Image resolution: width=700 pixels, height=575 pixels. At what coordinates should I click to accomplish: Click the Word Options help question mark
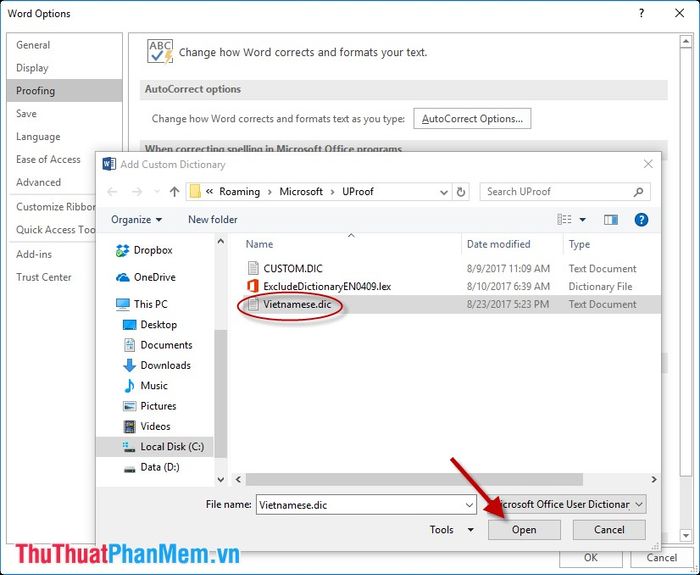pyautogui.click(x=642, y=13)
